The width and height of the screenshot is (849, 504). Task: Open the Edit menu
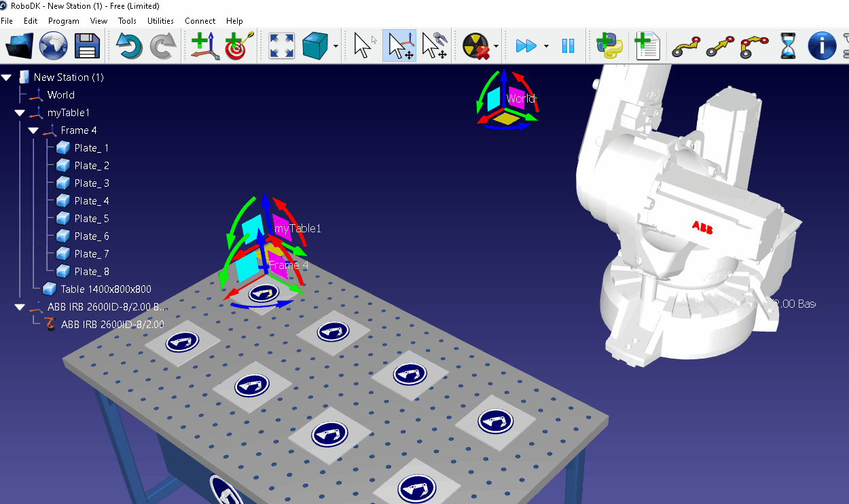click(x=31, y=21)
